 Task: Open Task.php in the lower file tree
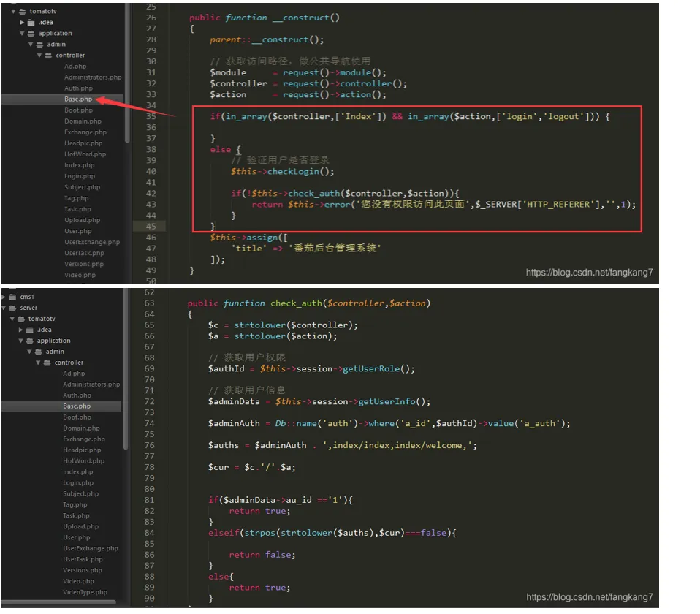point(76,516)
